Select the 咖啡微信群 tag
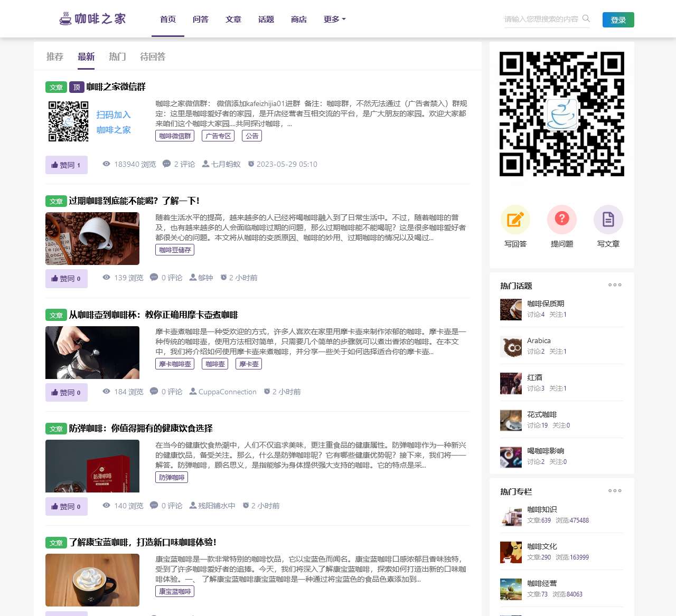The image size is (676, 616). [x=175, y=136]
